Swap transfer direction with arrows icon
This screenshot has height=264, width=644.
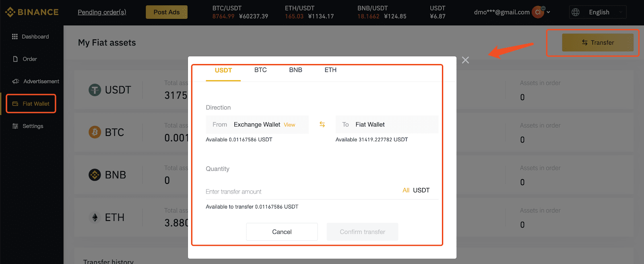click(x=322, y=124)
